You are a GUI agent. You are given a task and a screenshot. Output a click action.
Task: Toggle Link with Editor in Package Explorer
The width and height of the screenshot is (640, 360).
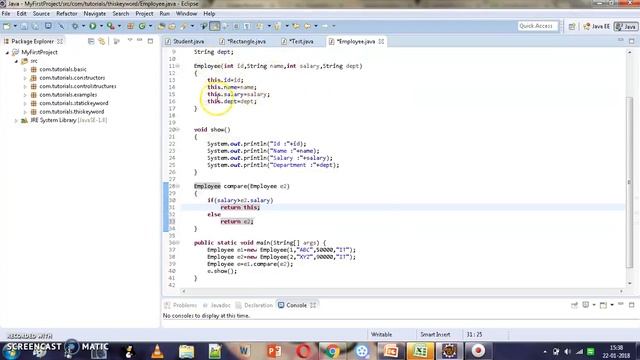pyautogui.click(x=102, y=41)
